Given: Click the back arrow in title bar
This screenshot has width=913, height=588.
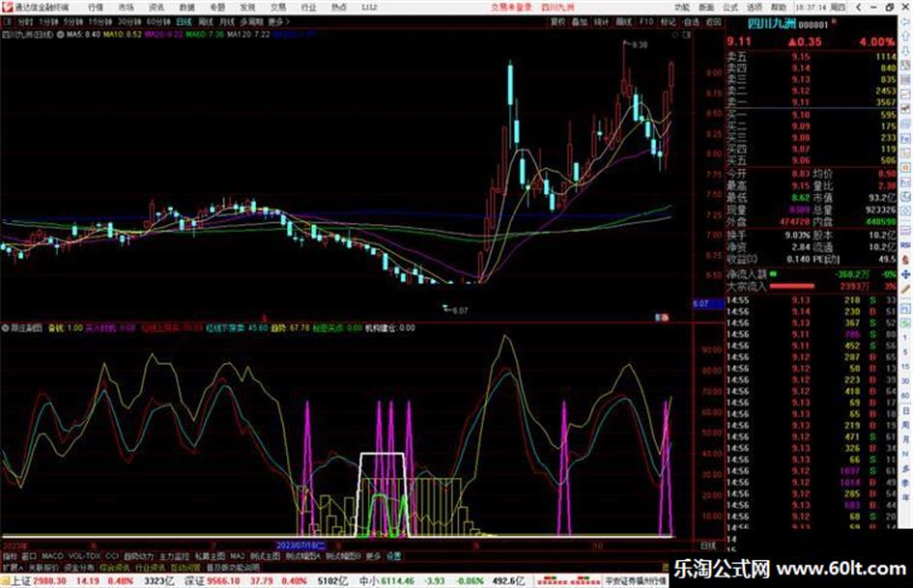Looking at the screenshot, I should coord(858,7).
